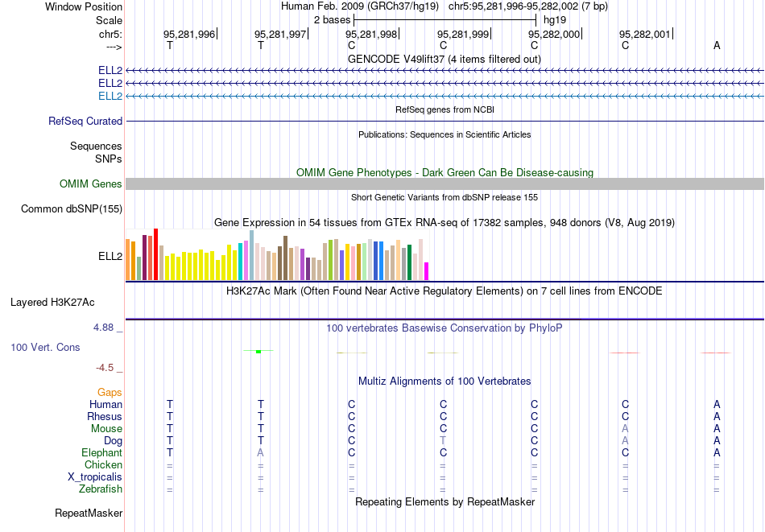
Task: Click the faded A base in Mouse row
Action: (x=626, y=429)
